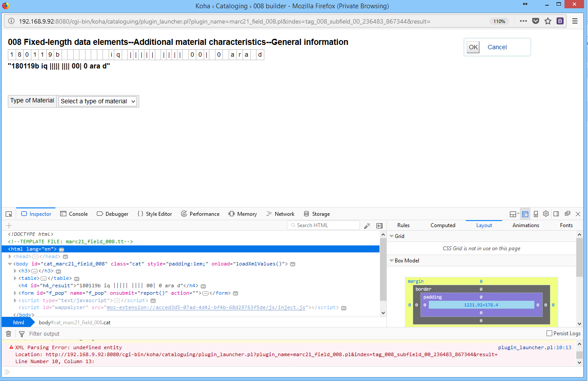Toggle the split console button

[x=525, y=214]
